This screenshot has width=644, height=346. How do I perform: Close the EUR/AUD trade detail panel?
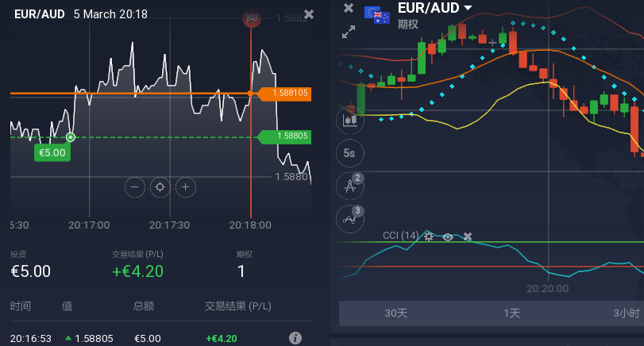click(x=309, y=15)
